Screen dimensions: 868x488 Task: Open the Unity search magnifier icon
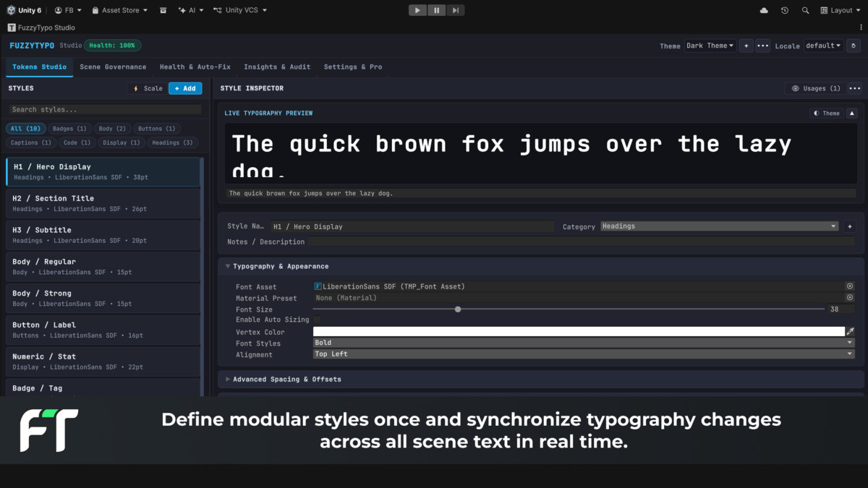tap(805, 10)
